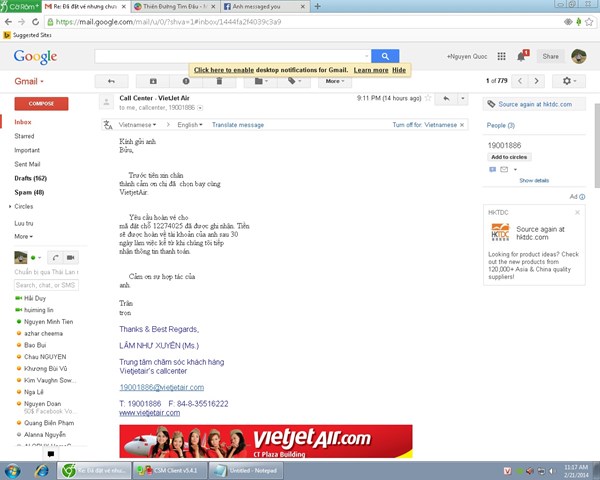Image resolution: width=600 pixels, height=480 pixels.
Task: Click the Compose button
Action: 41,104
